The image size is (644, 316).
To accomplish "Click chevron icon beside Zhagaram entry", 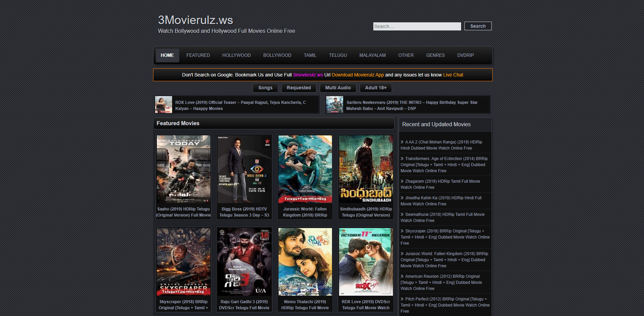I will 402,181.
